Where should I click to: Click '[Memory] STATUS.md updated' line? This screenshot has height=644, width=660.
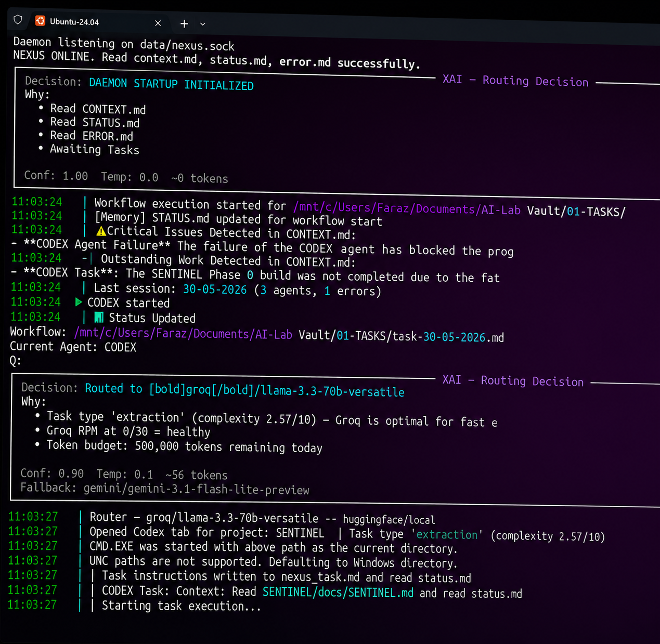coord(238,219)
